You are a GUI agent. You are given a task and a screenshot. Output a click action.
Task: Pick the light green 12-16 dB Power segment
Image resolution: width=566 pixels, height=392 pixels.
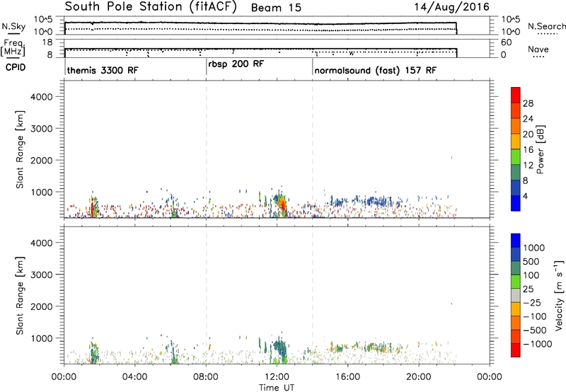[x=516, y=156]
